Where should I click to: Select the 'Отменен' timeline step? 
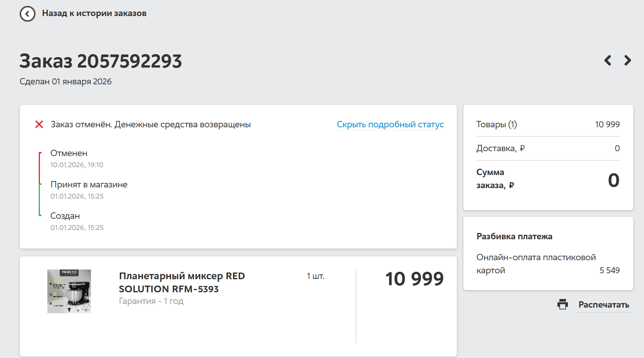[x=69, y=153]
